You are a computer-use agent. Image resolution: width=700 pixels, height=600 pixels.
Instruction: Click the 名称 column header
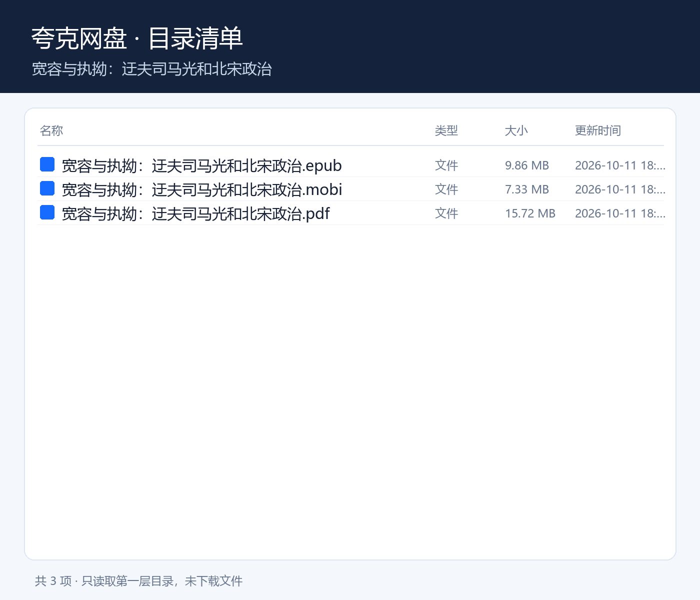(51, 130)
